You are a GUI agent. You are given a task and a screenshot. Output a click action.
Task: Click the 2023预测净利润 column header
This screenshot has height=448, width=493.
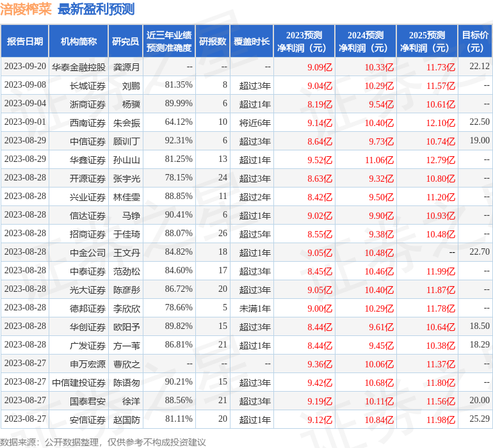[304, 41]
